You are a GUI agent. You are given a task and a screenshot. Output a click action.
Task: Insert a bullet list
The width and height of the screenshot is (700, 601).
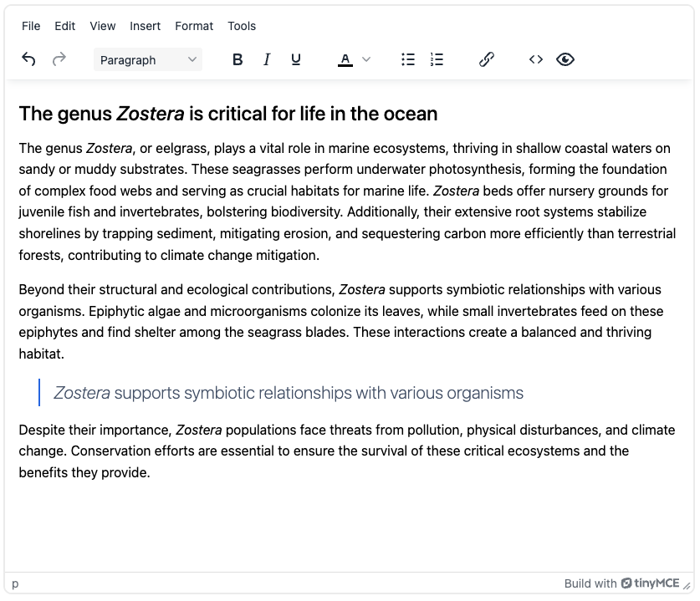point(408,59)
